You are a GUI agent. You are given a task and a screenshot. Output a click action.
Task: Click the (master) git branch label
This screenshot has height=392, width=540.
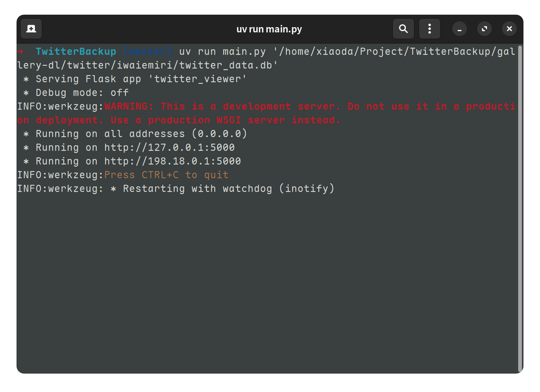148,51
